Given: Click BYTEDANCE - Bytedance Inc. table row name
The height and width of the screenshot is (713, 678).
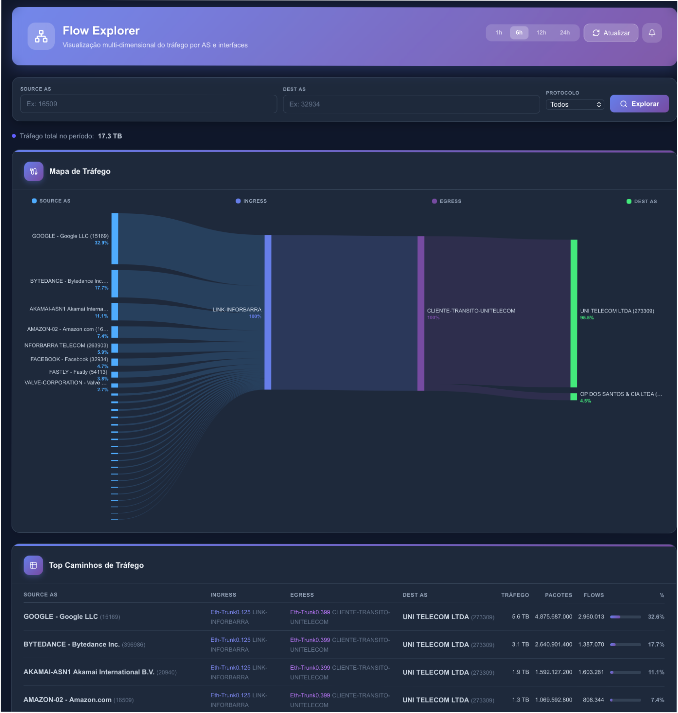Looking at the screenshot, I should pos(71,644).
